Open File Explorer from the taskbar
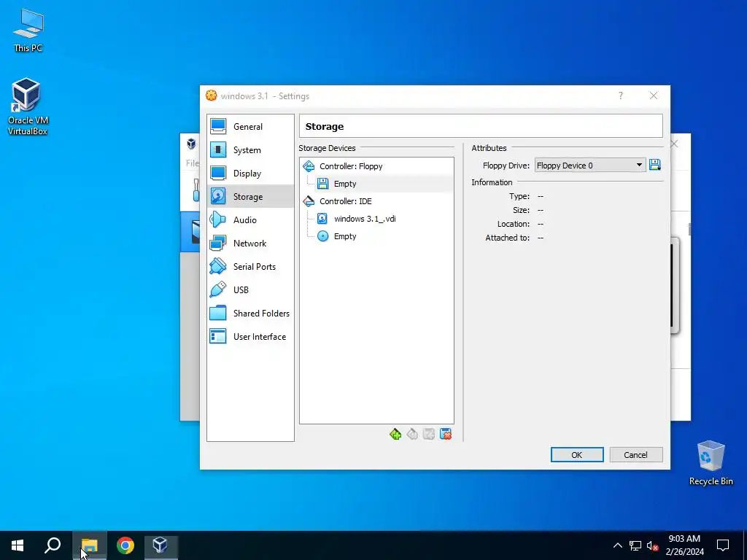This screenshot has width=747, height=560. 90,545
